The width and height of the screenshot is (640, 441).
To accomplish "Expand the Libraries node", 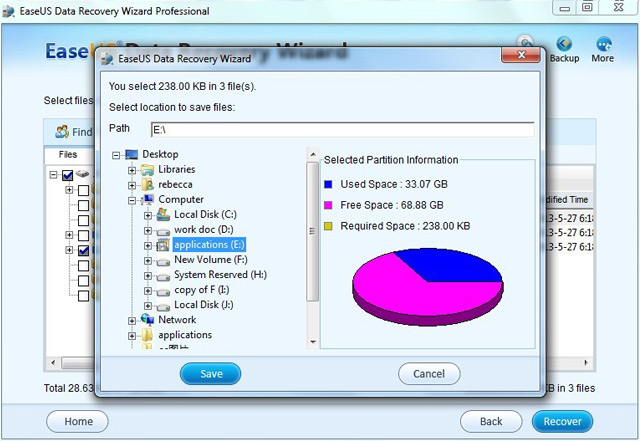I will point(132,170).
